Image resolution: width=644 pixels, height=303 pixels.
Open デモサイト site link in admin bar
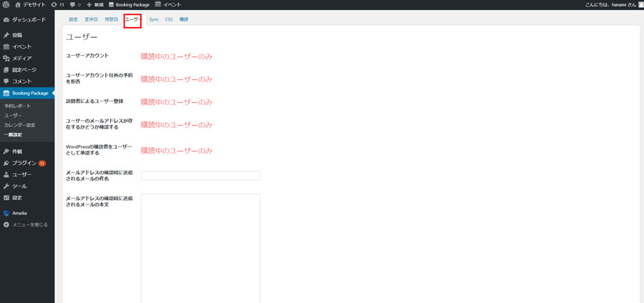coord(34,4)
